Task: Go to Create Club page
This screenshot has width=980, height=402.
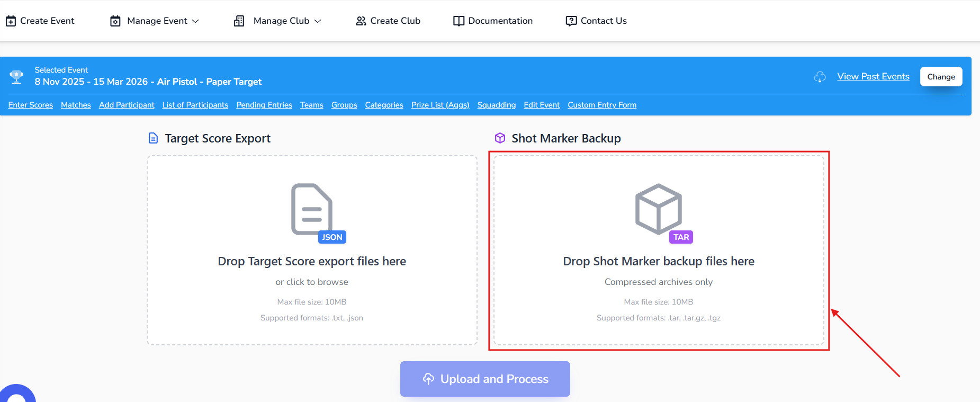Action: (x=388, y=21)
